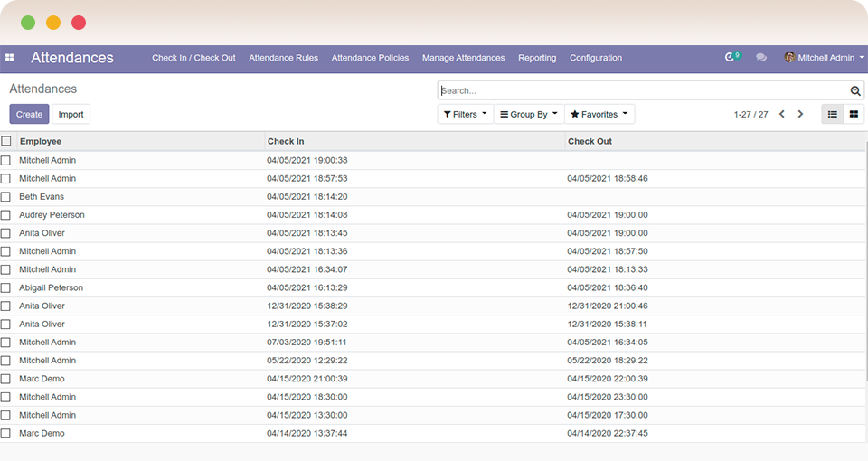Click check-in 04/05/2021 18:57:53
Image resolution: width=868 pixels, height=461 pixels.
click(307, 178)
